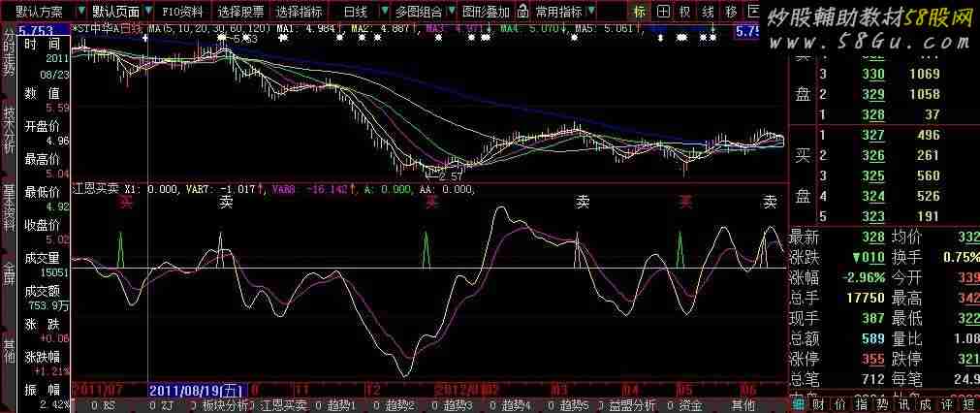Viewport: 980px width, 413px height.
Task: Switch to 分时走势 sidebar tab
Action: coord(9,52)
